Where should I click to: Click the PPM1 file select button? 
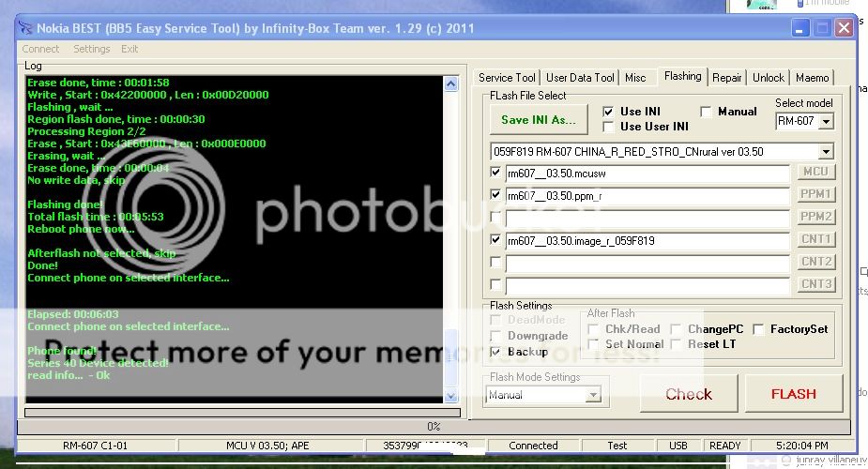[x=815, y=194]
